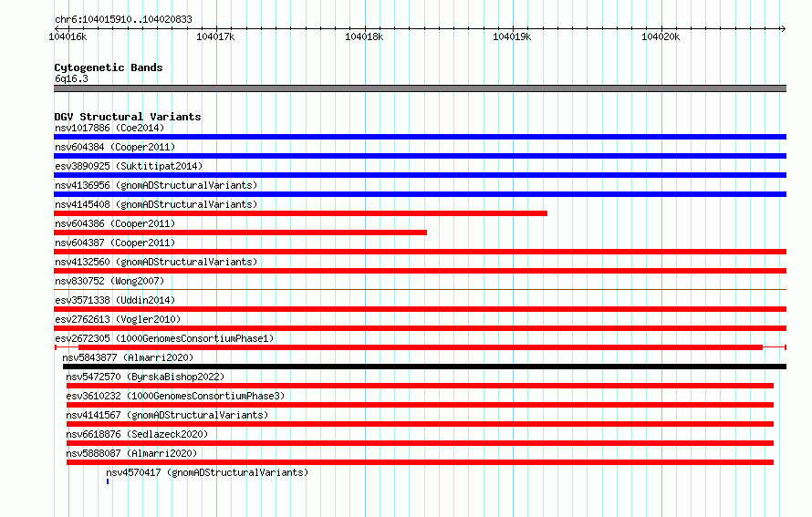Select esv2672305 (1000GenomesConsortiumPhase1) label
The width and height of the screenshot is (812, 517).
(164, 338)
